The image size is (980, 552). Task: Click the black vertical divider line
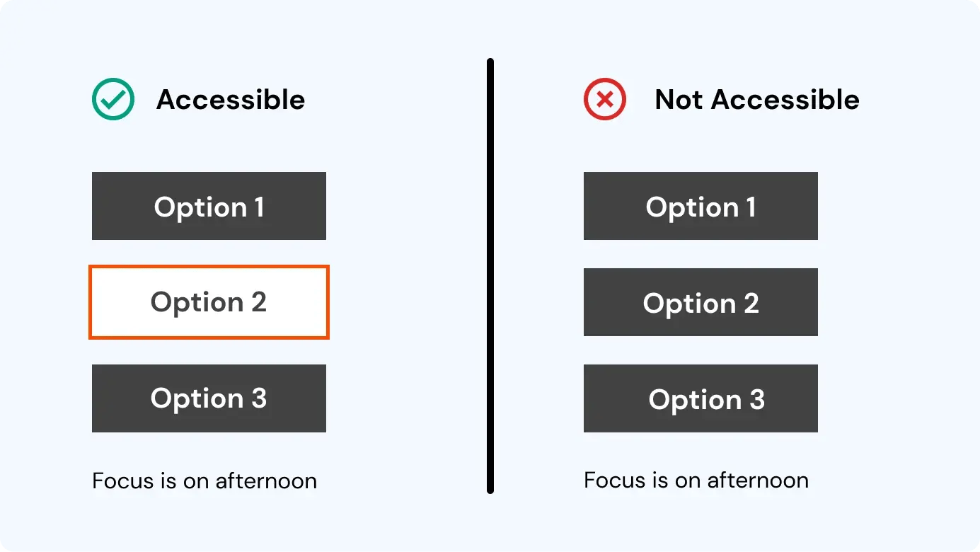(490, 276)
